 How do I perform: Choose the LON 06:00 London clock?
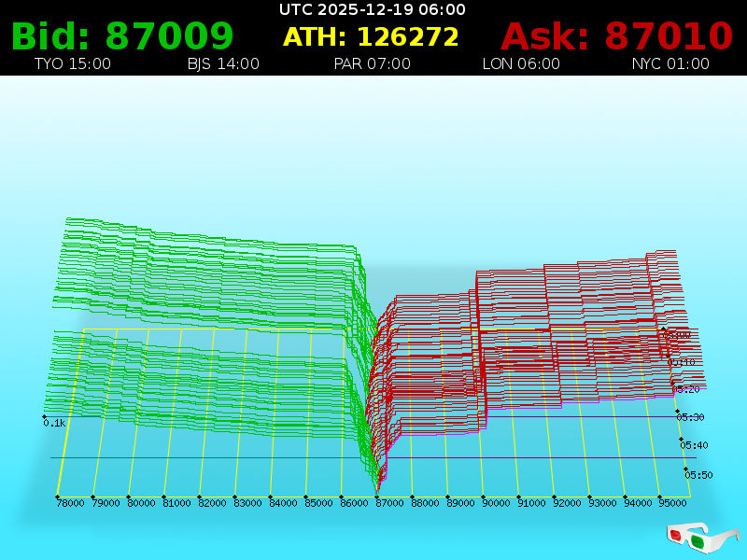[x=521, y=64]
